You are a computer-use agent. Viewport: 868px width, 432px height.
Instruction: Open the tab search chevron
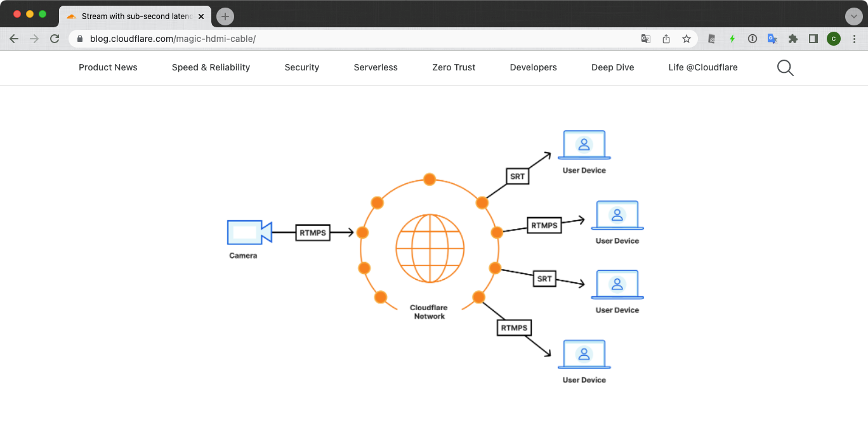(x=854, y=16)
